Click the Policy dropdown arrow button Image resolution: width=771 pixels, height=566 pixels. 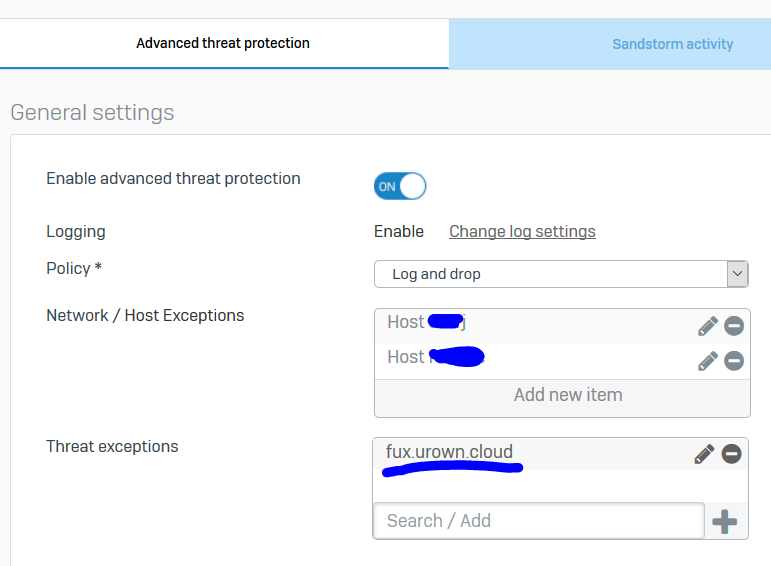738,274
